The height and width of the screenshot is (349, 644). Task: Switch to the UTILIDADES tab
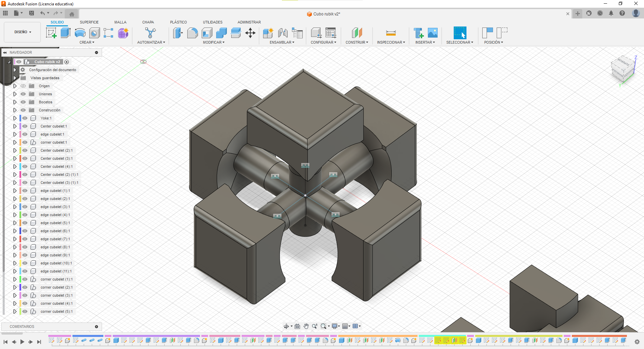tap(212, 22)
